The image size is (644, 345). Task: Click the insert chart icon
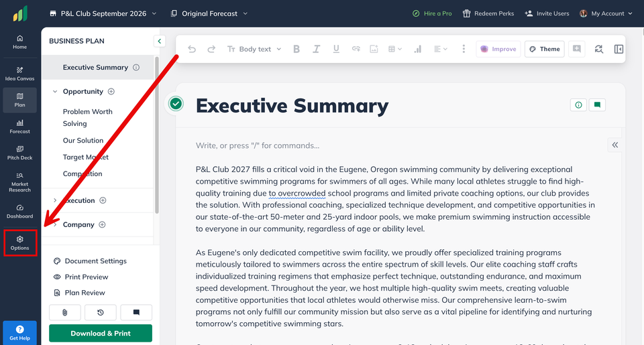[x=418, y=49]
